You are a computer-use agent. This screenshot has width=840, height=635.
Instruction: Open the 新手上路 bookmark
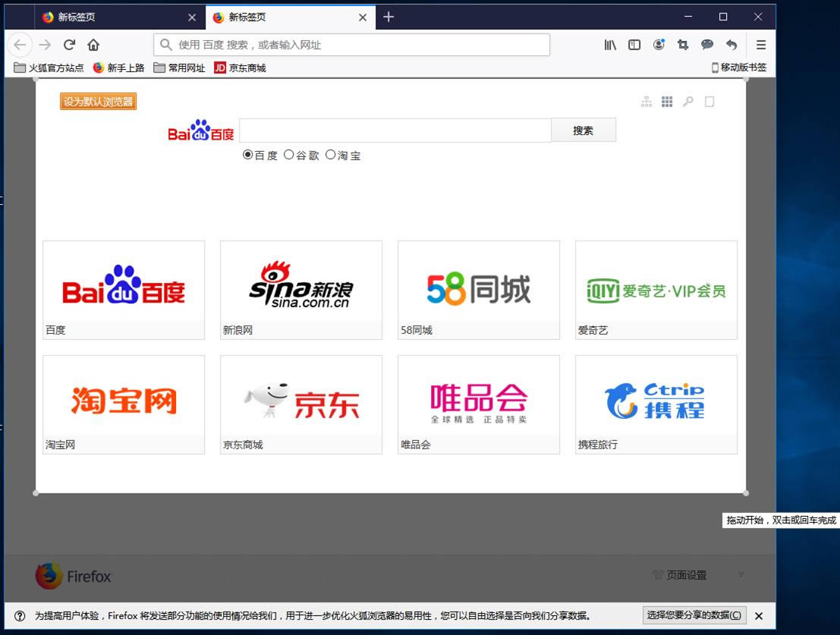[x=119, y=68]
